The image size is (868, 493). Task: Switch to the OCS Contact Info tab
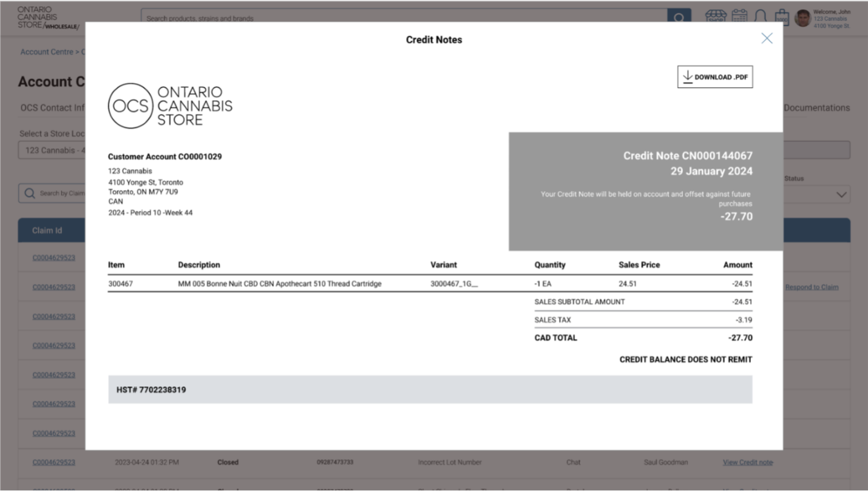[x=52, y=108]
